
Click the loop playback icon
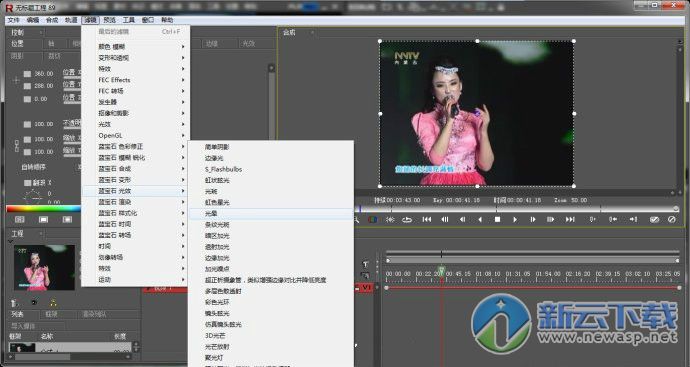pos(407,219)
